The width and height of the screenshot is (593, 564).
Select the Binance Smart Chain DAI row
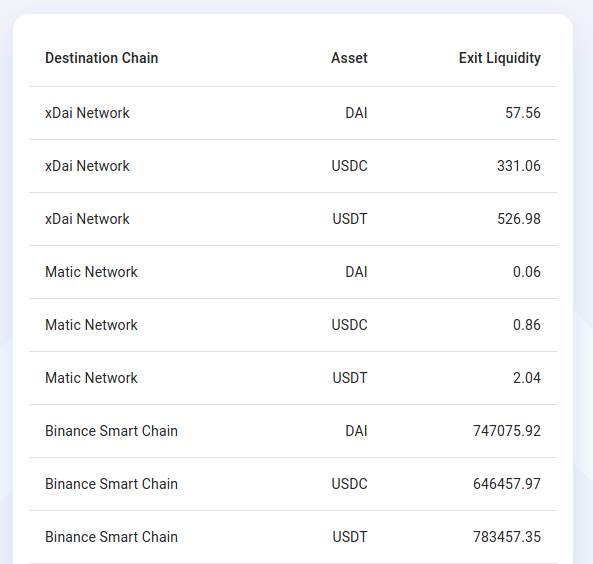tap(293, 431)
